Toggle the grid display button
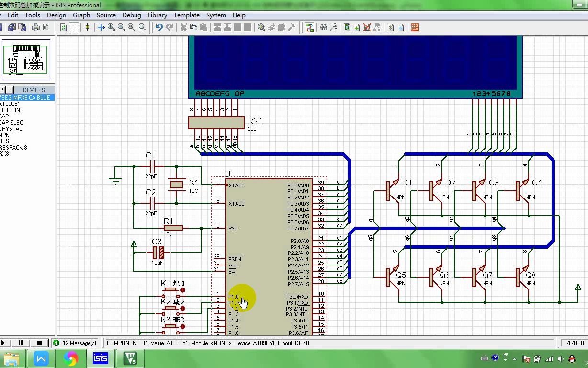The image size is (588, 368). pos(74,27)
